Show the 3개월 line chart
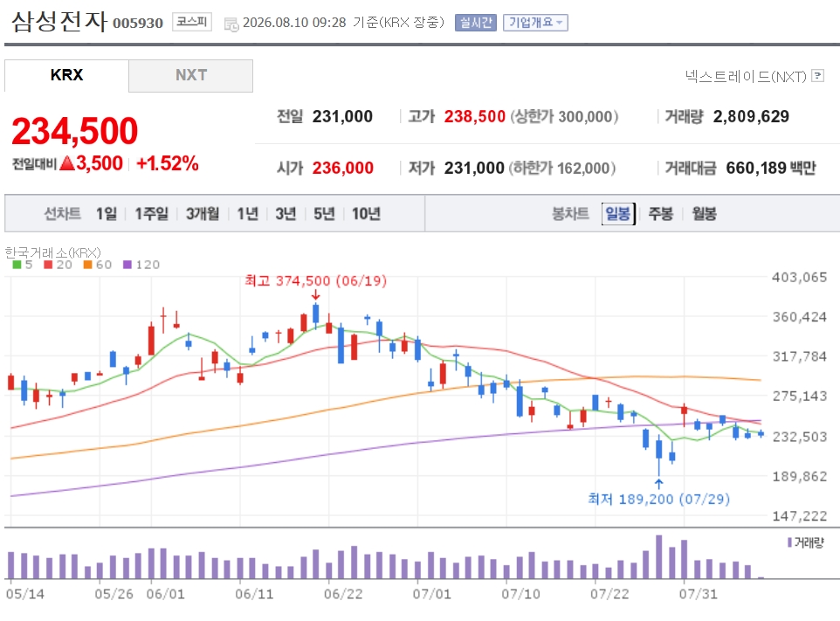The height and width of the screenshot is (621, 840). click(203, 214)
